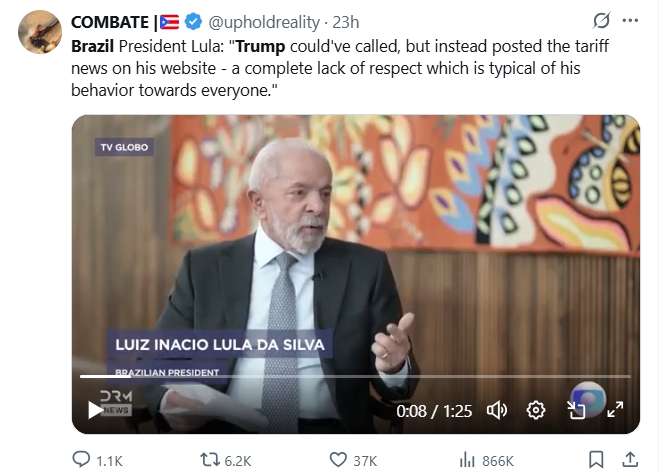Click the Grok explain icon
The height and width of the screenshot is (474, 661).
click(601, 20)
